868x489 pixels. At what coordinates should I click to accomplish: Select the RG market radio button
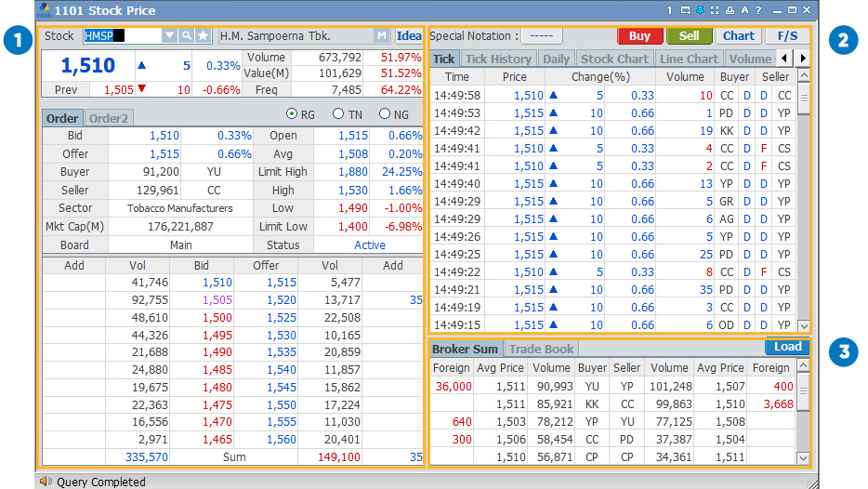click(x=292, y=114)
